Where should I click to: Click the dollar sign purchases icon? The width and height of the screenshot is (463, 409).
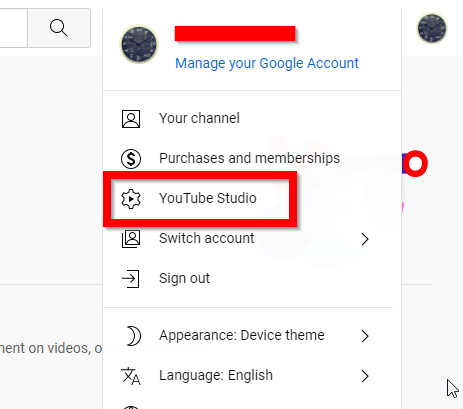[131, 159]
